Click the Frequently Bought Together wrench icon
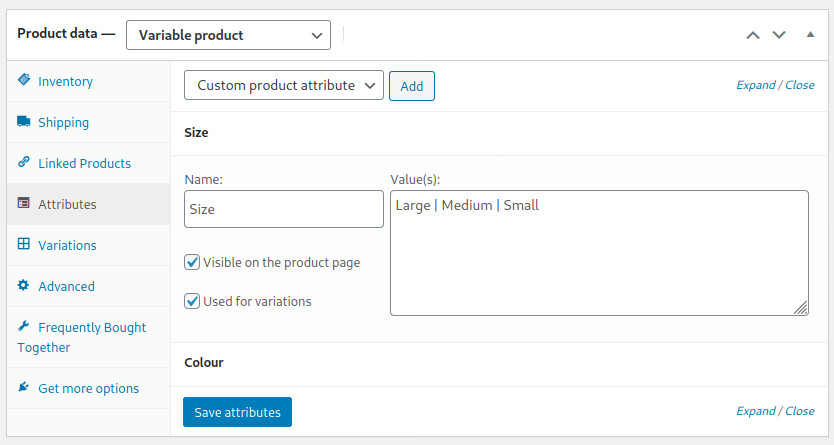Image resolution: width=834 pixels, height=445 pixels. 23,325
